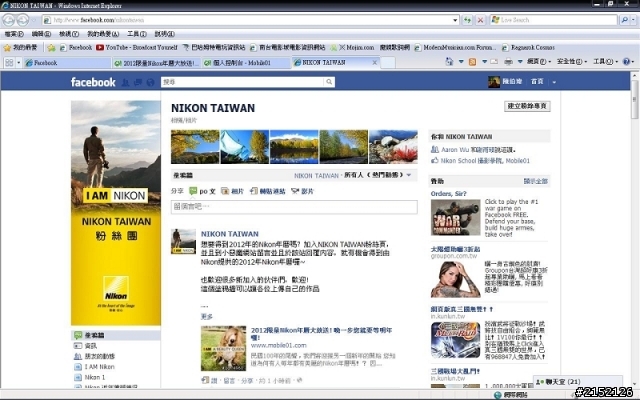Click the War Commander ad thumbnail

tap(455, 217)
